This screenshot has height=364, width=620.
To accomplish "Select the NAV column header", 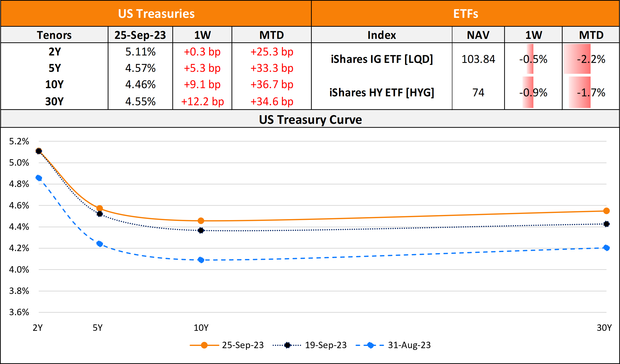I will tap(478, 35).
